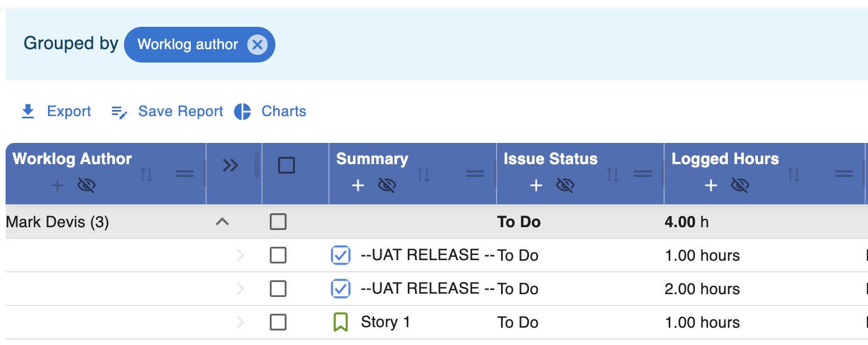Open Issue Status column menu lines icon
The width and height of the screenshot is (868, 345).
click(x=643, y=174)
